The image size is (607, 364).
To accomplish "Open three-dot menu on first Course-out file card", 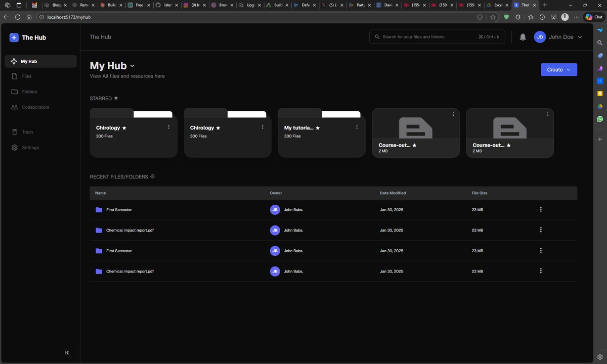I will coord(454,114).
